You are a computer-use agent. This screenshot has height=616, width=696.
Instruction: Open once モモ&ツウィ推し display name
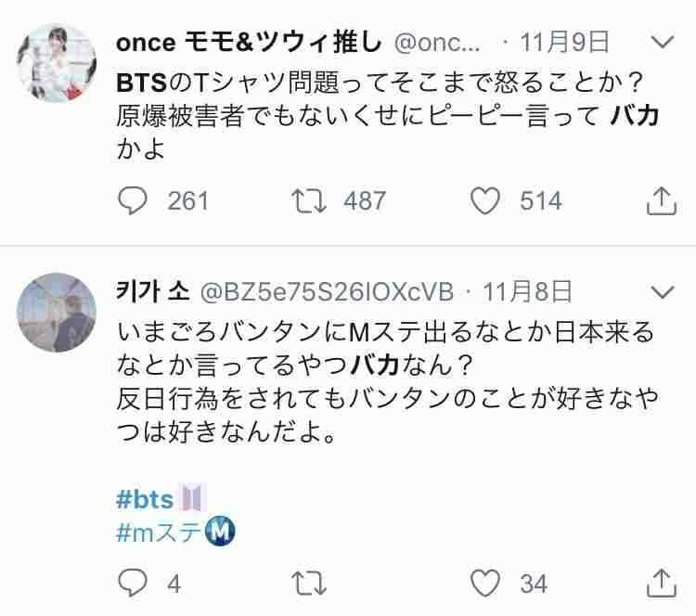coord(249,42)
